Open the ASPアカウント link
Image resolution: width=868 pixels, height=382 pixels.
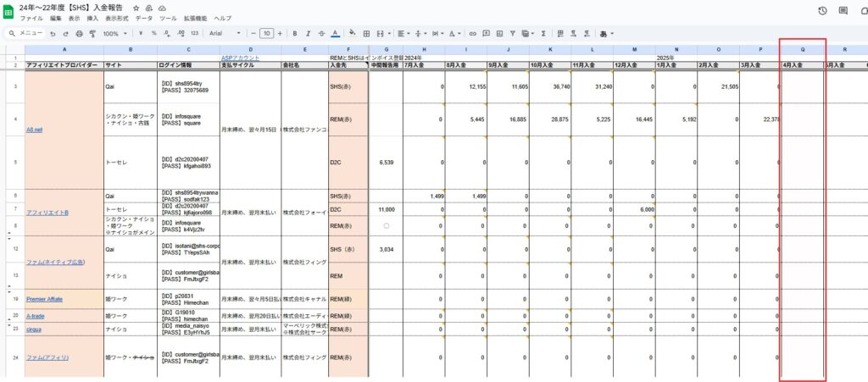tap(240, 58)
